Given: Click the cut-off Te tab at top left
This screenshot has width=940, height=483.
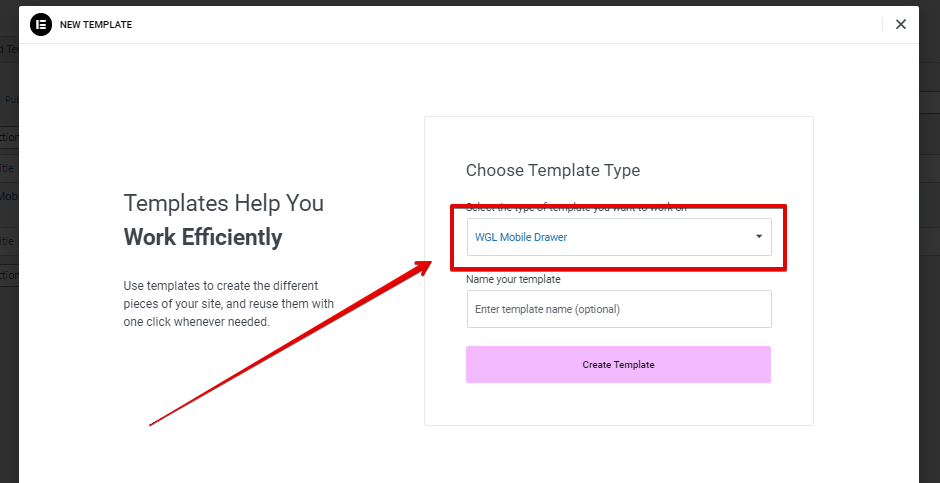Looking at the screenshot, I should (x=11, y=49).
